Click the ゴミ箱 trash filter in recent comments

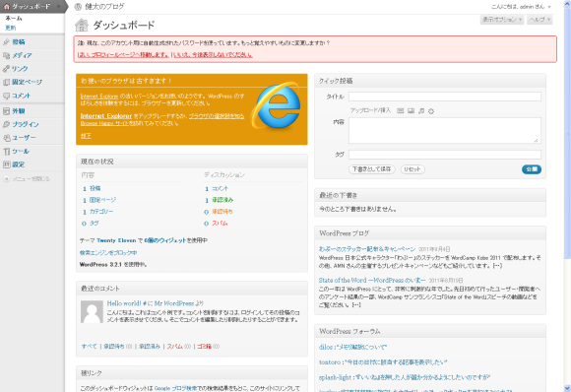click(205, 347)
